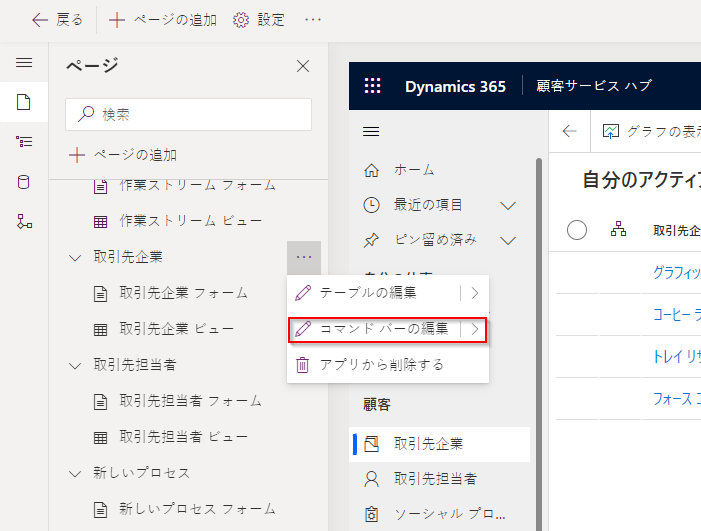Open the Automation flow icon in left rail
The height and width of the screenshot is (531, 701).
point(24,221)
